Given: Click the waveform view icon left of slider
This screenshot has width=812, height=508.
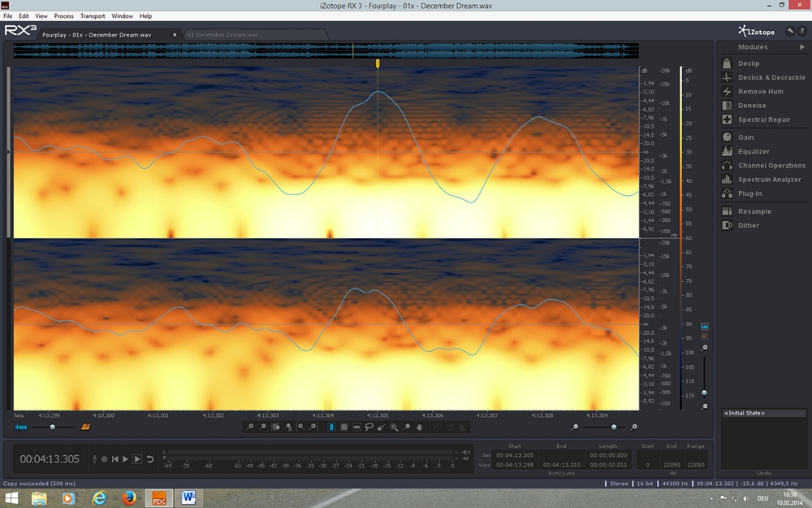Looking at the screenshot, I should [21, 428].
